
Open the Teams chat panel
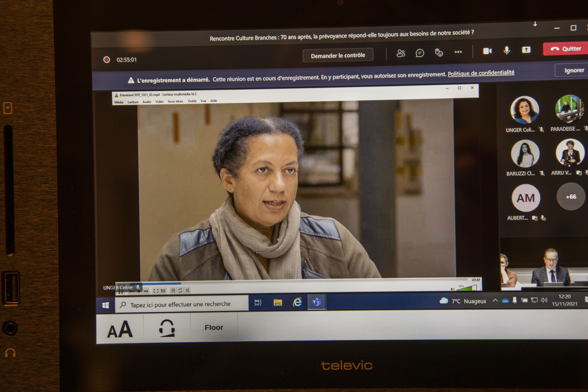tap(420, 53)
